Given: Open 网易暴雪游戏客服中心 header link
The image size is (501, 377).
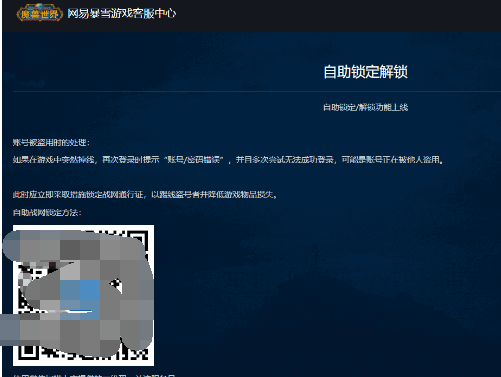Looking at the screenshot, I should coord(122,13).
